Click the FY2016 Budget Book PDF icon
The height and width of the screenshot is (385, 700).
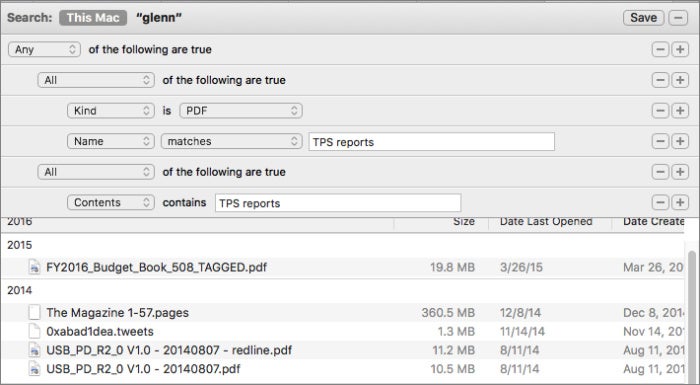click(x=34, y=267)
